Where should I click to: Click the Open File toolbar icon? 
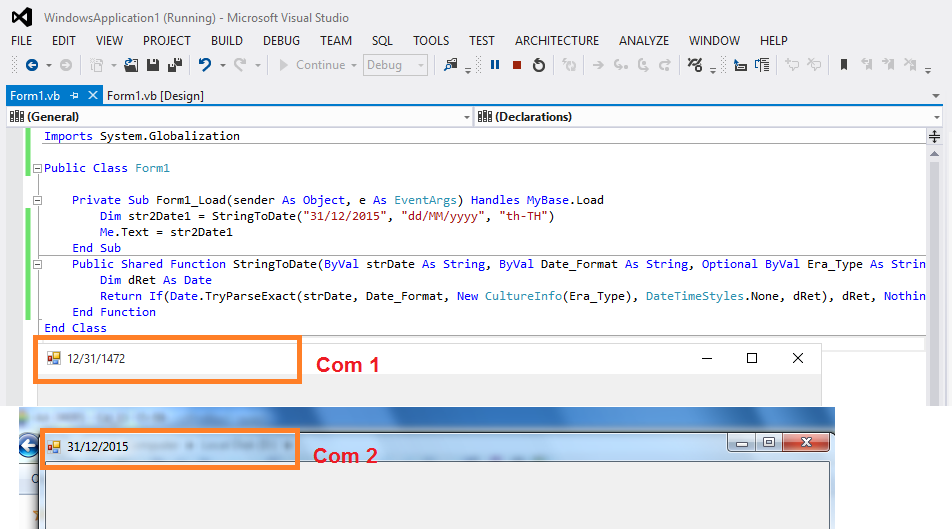pos(131,65)
